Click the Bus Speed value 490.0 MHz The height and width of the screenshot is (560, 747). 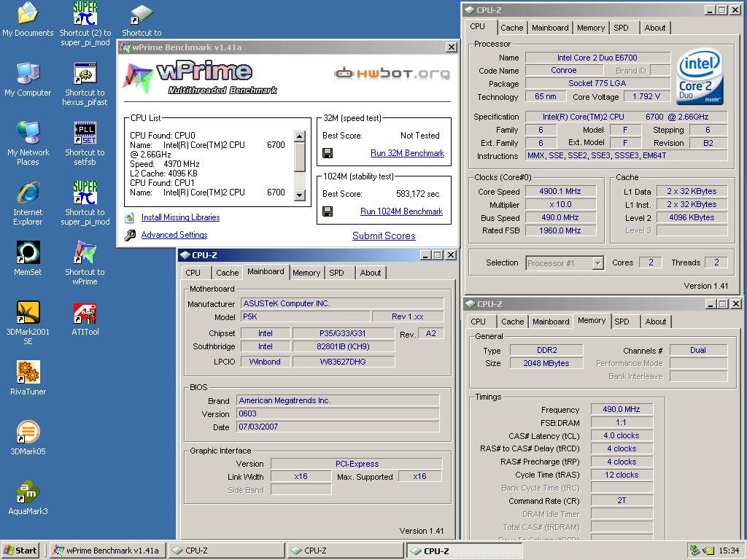click(x=560, y=217)
